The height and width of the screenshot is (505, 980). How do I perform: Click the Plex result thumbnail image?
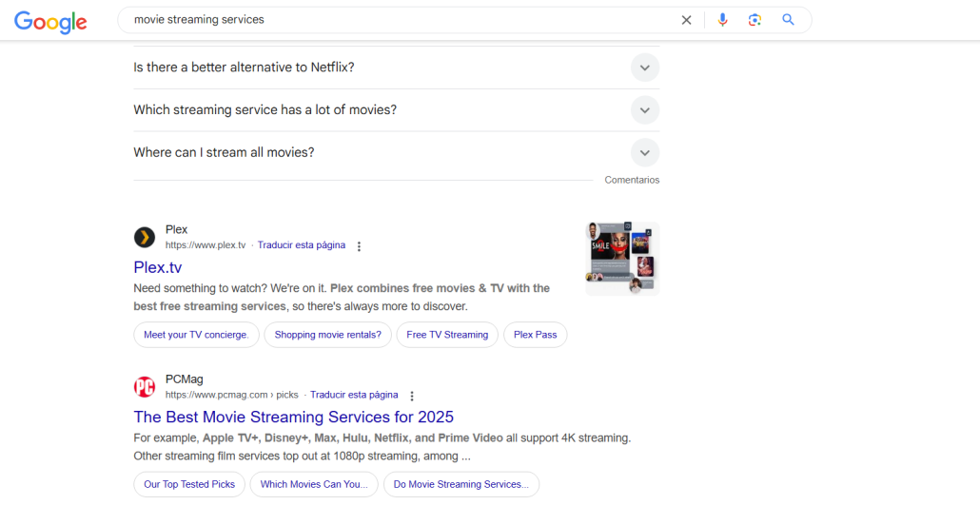click(622, 258)
